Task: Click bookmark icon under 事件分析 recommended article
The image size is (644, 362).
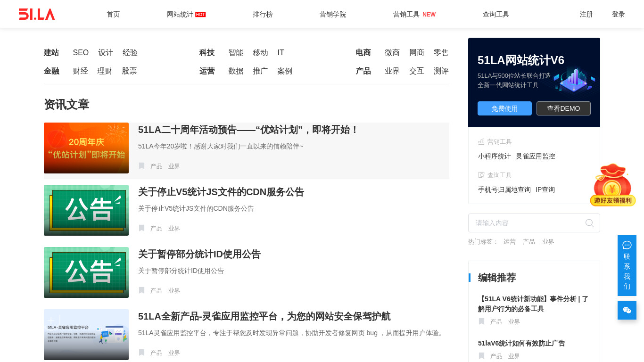Action: 481,321
